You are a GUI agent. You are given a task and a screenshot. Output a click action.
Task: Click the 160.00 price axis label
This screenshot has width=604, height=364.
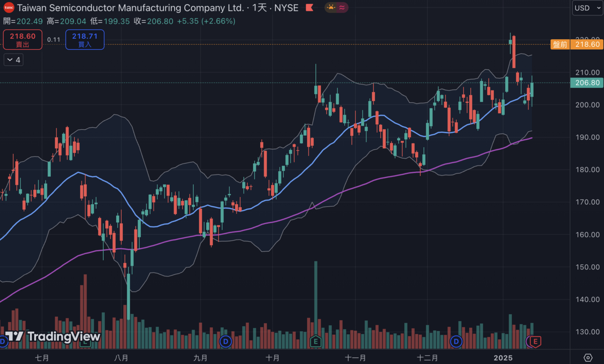click(x=587, y=235)
